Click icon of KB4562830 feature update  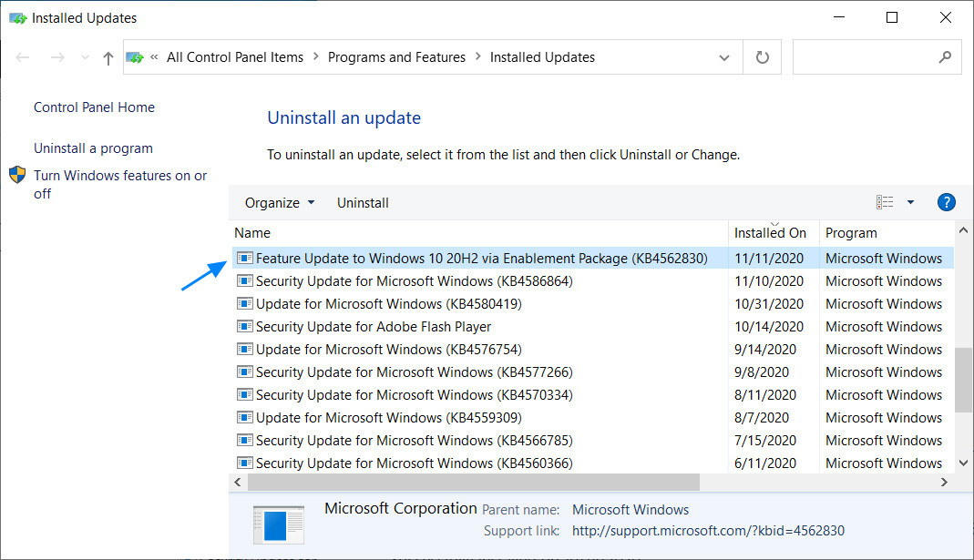[x=245, y=259]
